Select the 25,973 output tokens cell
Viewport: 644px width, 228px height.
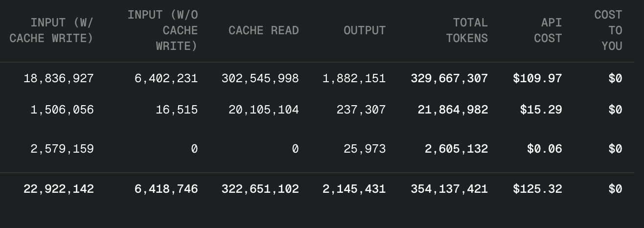point(365,149)
